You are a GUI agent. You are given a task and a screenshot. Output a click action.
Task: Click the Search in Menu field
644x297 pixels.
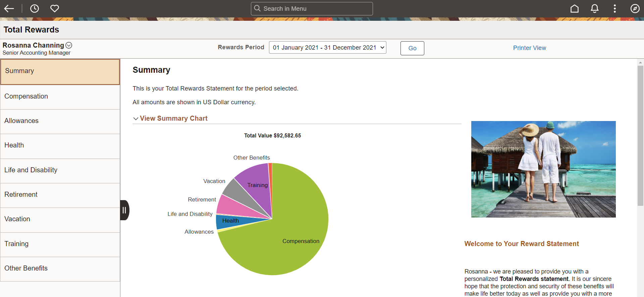tap(312, 9)
